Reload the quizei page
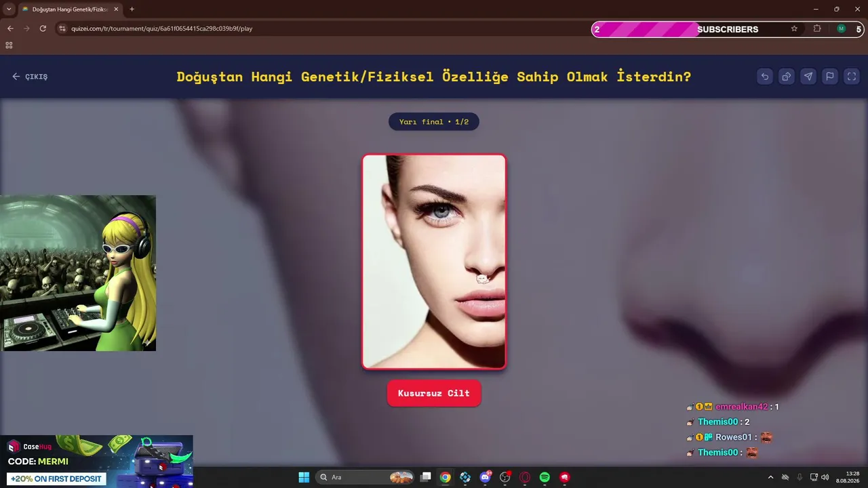This screenshot has width=868, height=488. (43, 28)
